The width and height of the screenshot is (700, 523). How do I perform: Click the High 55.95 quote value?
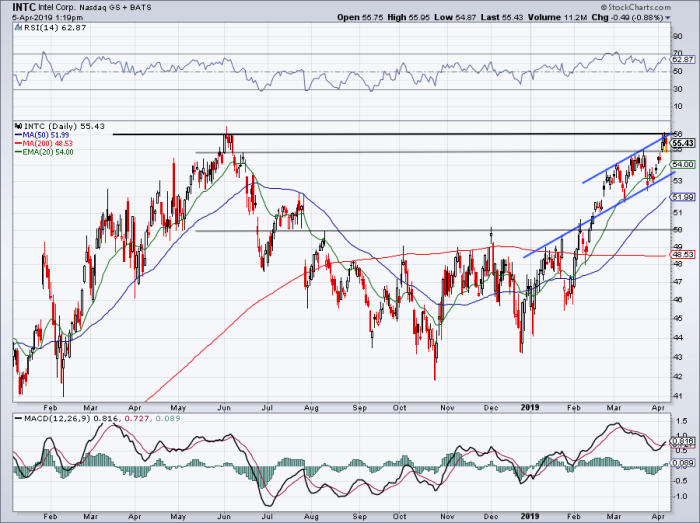[x=406, y=17]
